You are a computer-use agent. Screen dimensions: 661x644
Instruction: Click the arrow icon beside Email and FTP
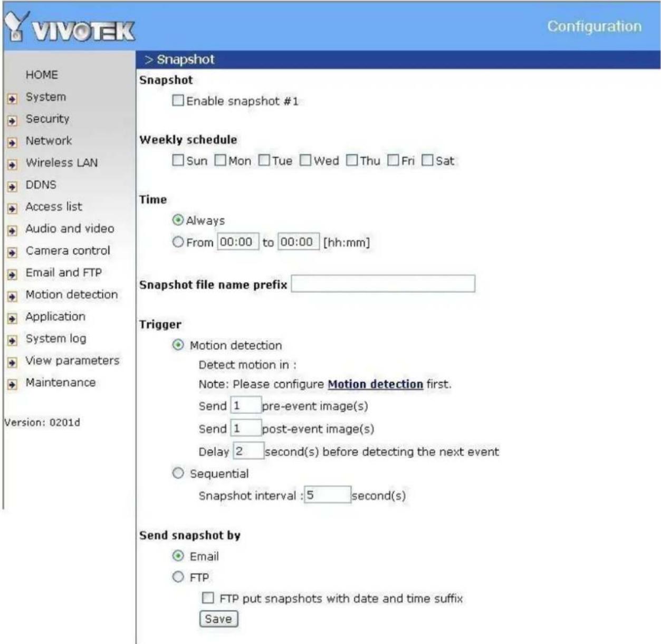12,274
